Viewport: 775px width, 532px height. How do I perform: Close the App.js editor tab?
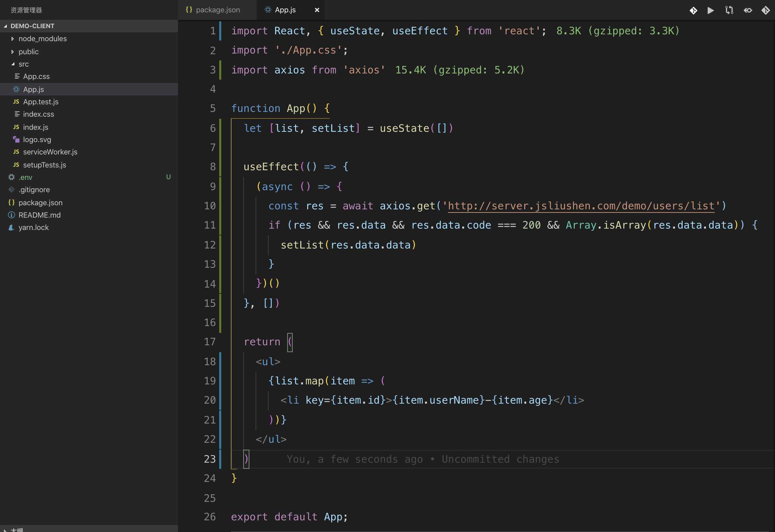coord(317,10)
